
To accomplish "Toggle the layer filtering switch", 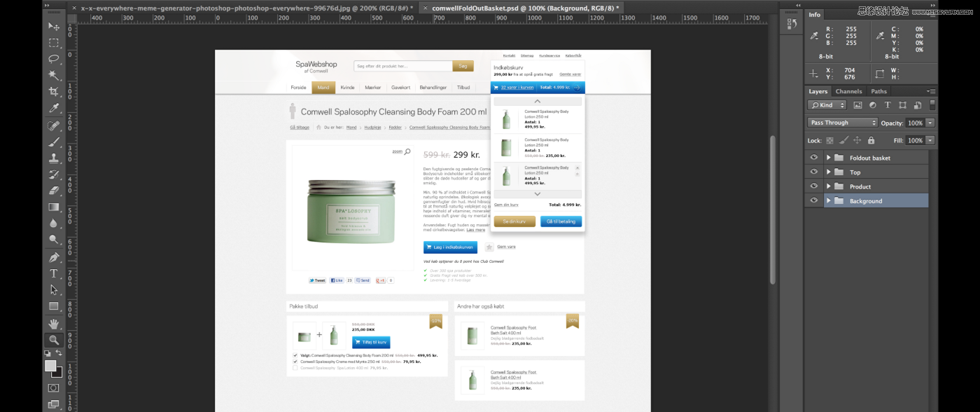I will pyautogui.click(x=933, y=105).
